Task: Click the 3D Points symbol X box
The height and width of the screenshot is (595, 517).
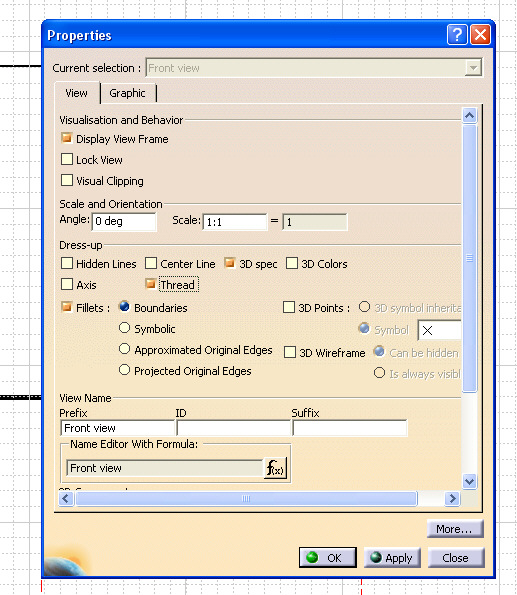Action: tap(440, 330)
